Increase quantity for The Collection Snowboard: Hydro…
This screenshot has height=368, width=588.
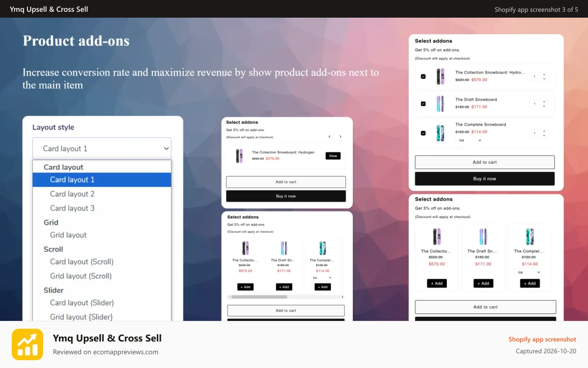(544, 75)
